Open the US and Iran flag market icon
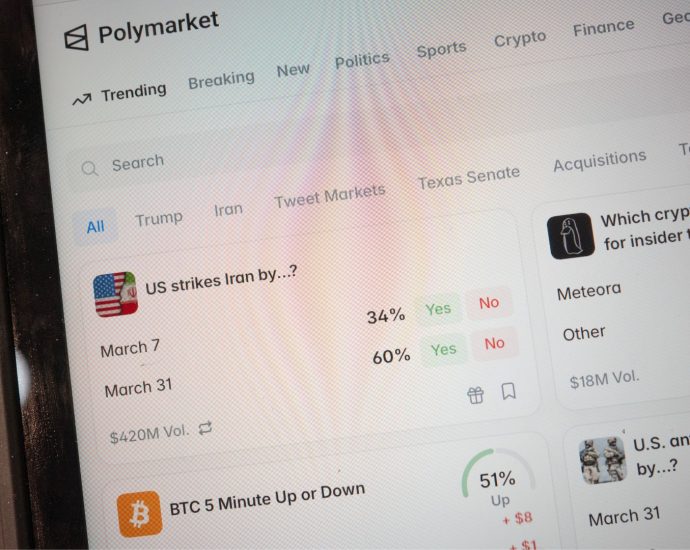The width and height of the screenshot is (690, 550). pos(116,294)
